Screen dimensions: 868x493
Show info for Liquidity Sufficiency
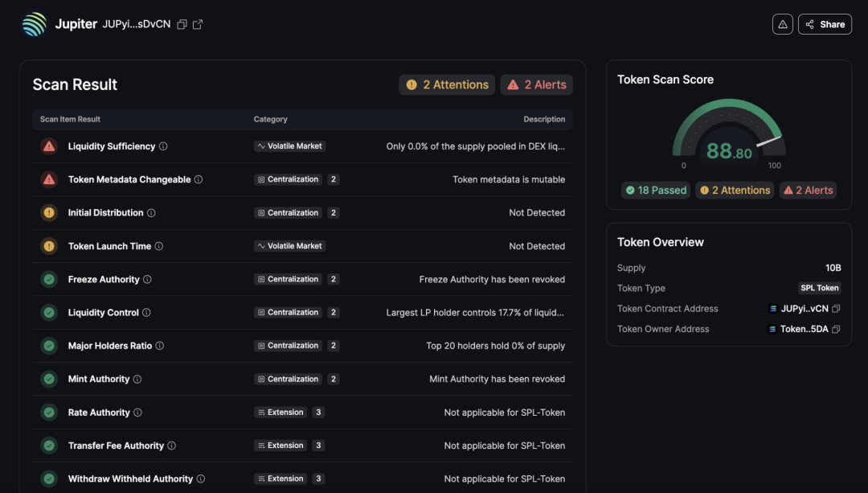click(x=163, y=146)
